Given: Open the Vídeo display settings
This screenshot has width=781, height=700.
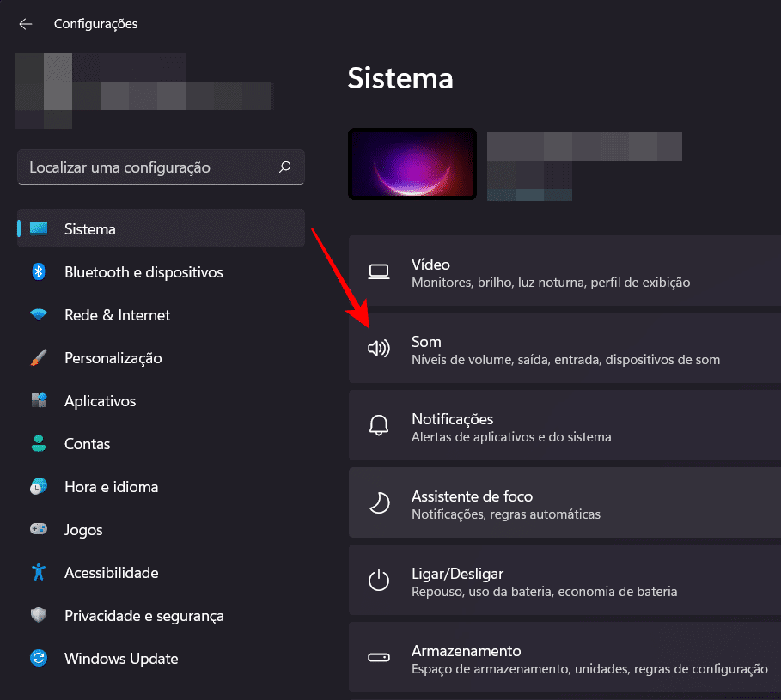Looking at the screenshot, I should coord(564,271).
